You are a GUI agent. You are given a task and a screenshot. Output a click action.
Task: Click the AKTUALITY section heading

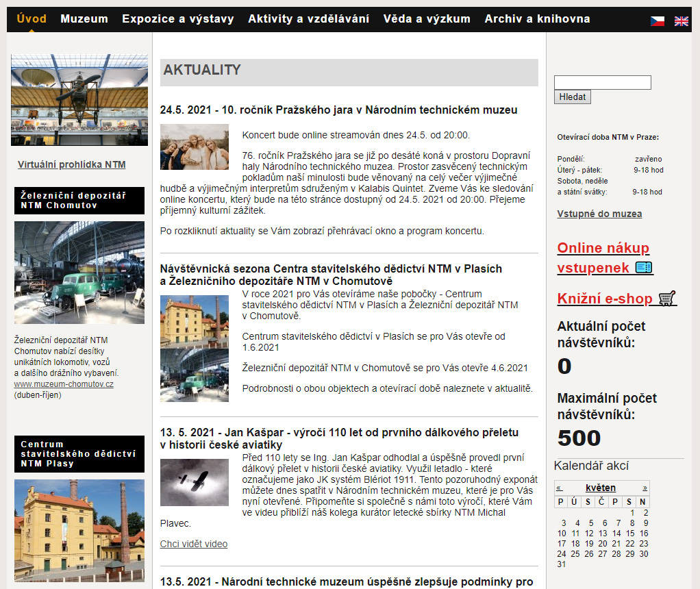202,70
